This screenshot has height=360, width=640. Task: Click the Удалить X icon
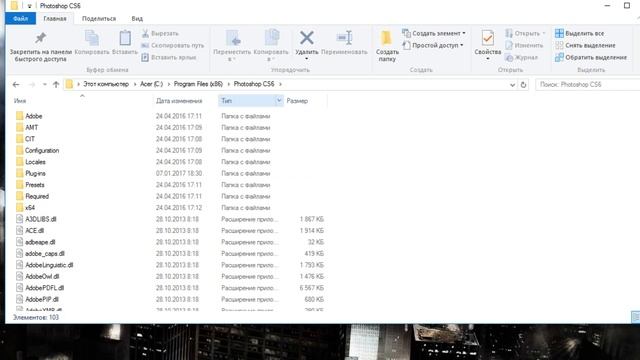[x=307, y=38]
